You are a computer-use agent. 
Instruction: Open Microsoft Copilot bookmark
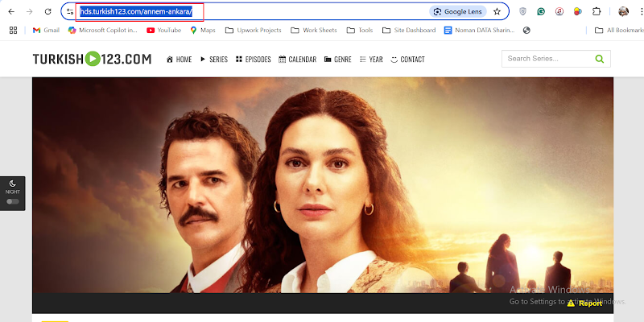coord(103,30)
